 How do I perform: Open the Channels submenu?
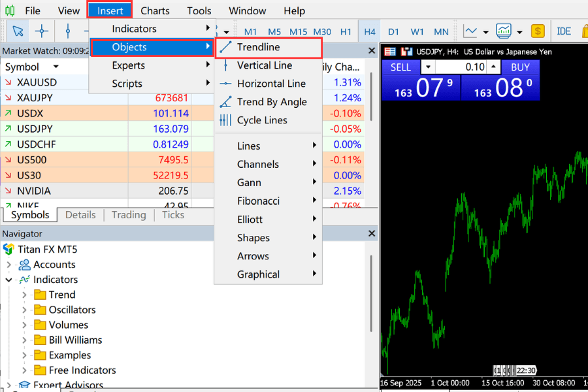point(268,164)
